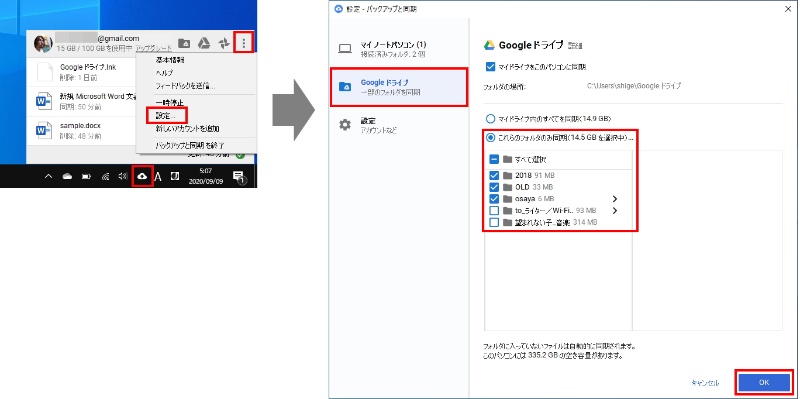
Task: Click the battery icon in the system tray
Action: coord(86,177)
